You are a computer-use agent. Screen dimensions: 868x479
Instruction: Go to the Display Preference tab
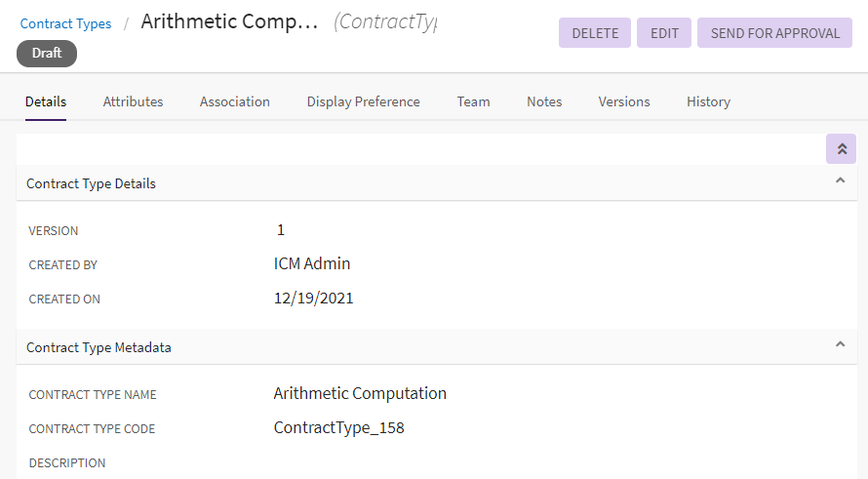[363, 101]
